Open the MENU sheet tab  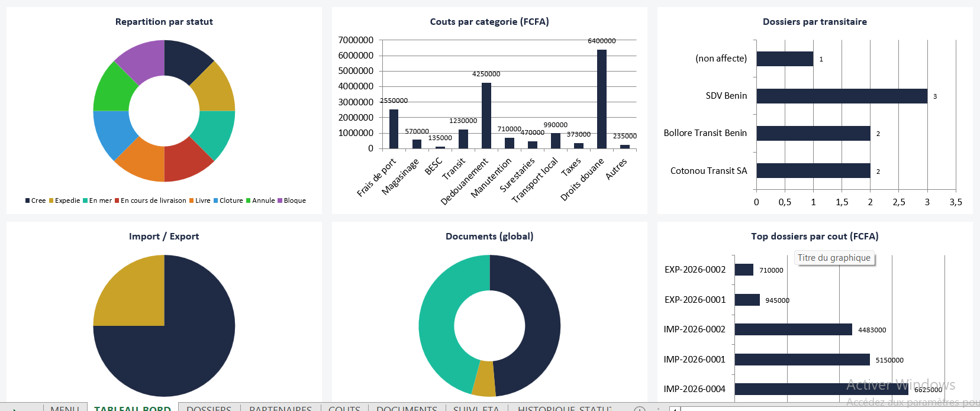coord(65,407)
